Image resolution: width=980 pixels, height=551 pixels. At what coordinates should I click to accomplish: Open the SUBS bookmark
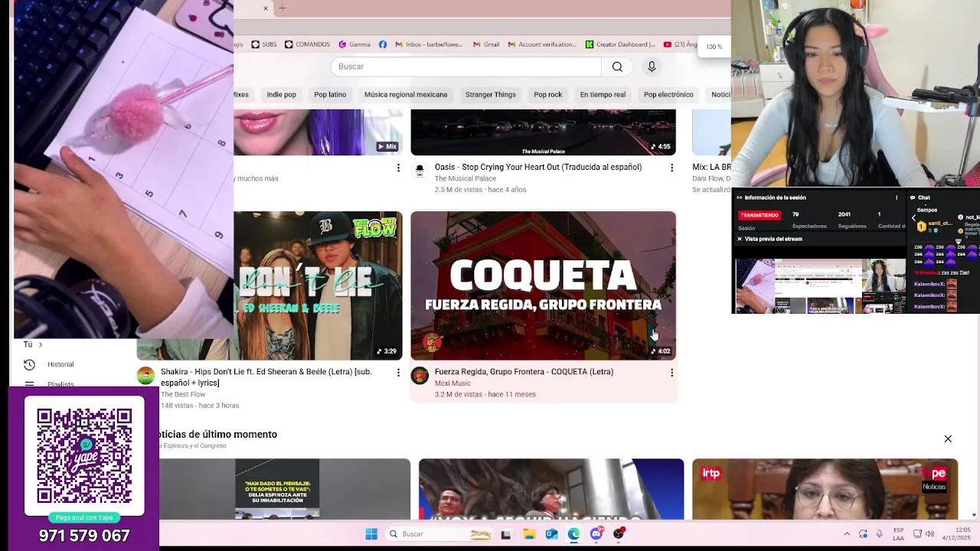[264, 44]
